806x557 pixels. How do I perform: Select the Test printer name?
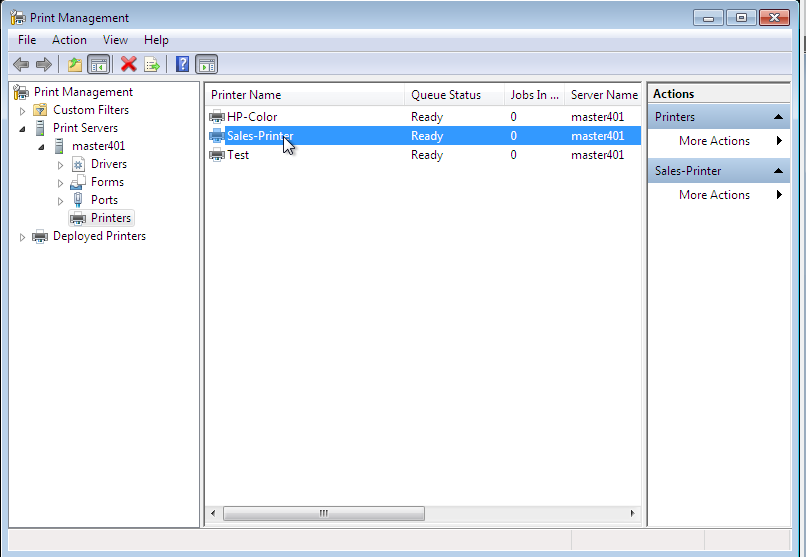pos(238,155)
